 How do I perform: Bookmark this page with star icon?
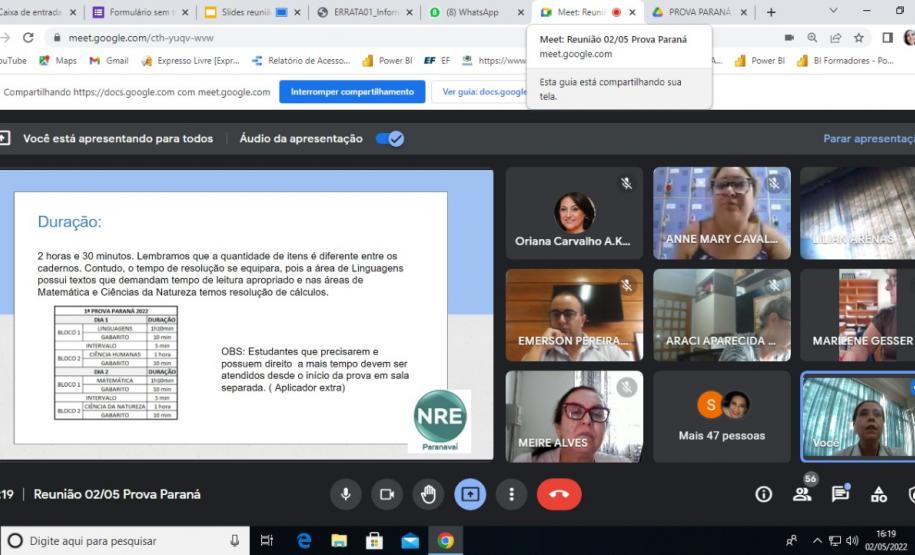point(859,38)
